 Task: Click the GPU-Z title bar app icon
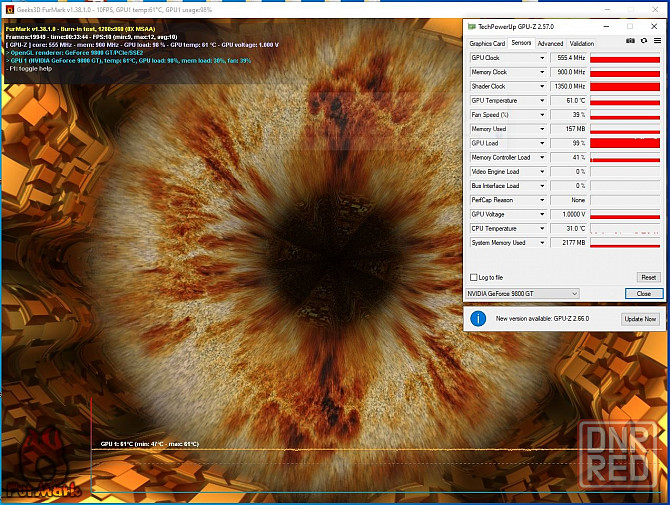[471, 26]
